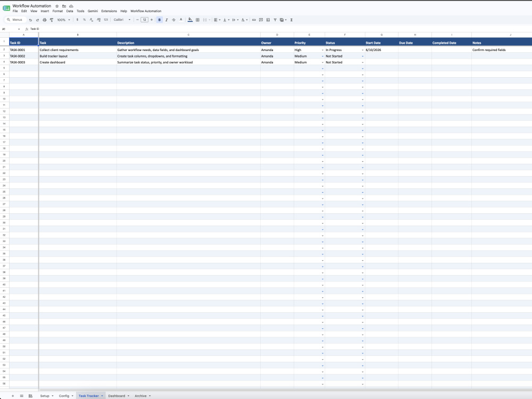Select the Due Date header cell
532x399 pixels.
[x=415, y=42]
